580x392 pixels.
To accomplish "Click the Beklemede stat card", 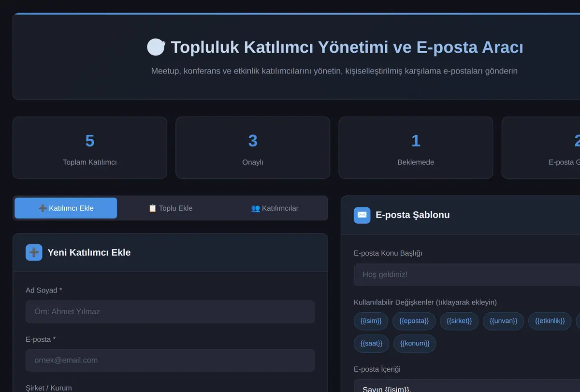I will tap(416, 148).
